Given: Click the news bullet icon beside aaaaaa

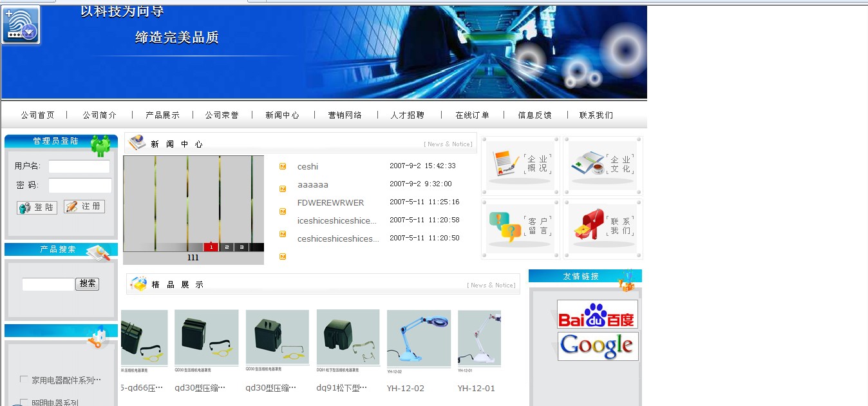Looking at the screenshot, I should [283, 189].
